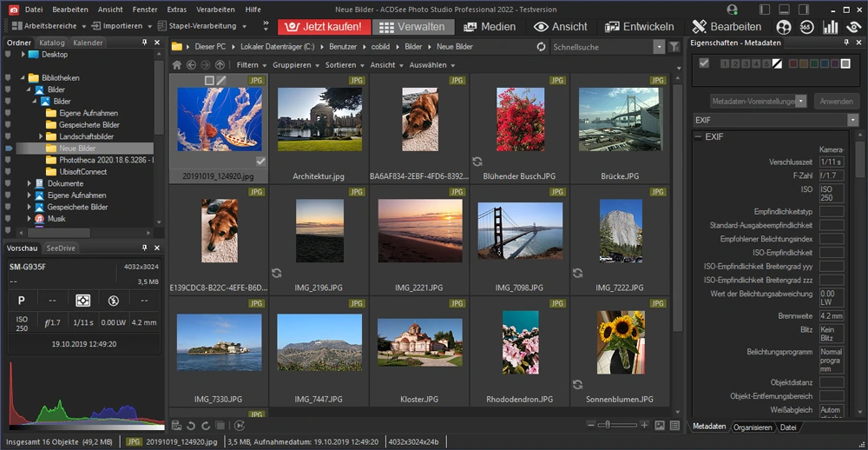Click the Jetzt kaufen! button

coord(324,27)
